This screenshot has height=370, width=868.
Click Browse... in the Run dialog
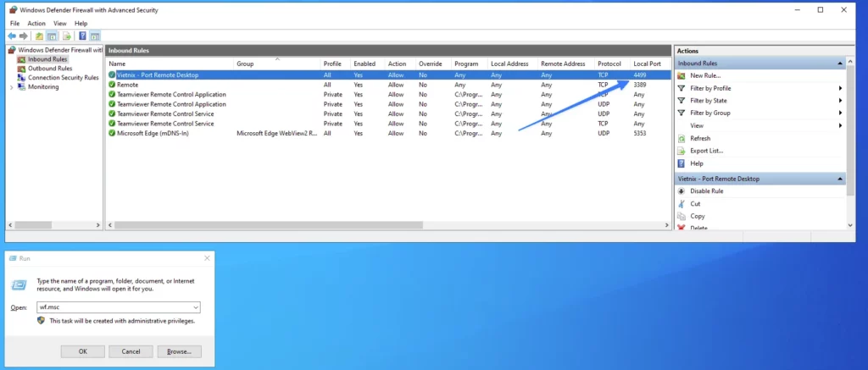pyautogui.click(x=179, y=351)
